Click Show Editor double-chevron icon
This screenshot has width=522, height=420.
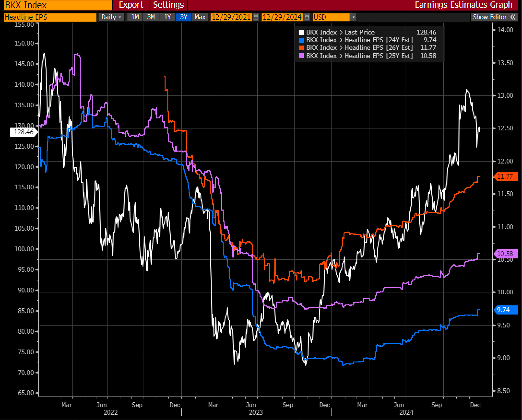[513, 17]
